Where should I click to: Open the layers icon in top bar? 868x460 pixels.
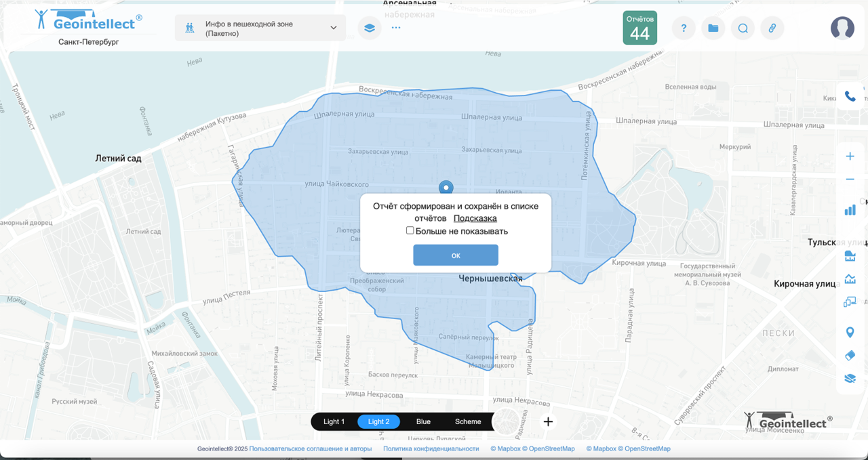pyautogui.click(x=370, y=28)
